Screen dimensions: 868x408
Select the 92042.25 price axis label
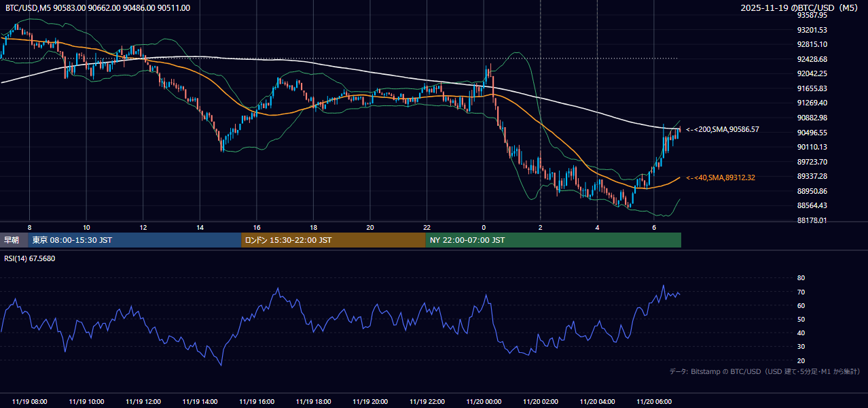pos(812,73)
